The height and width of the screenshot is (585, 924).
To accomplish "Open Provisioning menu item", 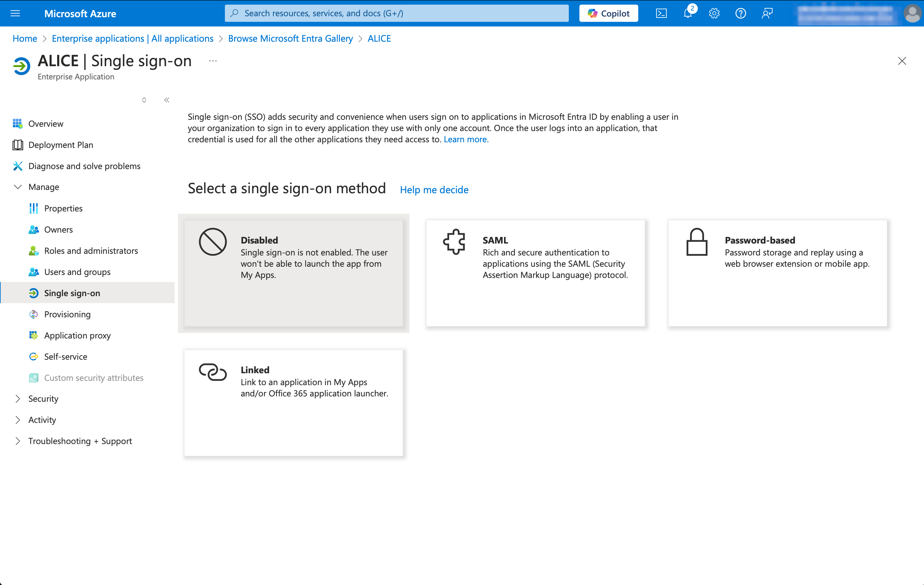I will (x=88, y=314).
